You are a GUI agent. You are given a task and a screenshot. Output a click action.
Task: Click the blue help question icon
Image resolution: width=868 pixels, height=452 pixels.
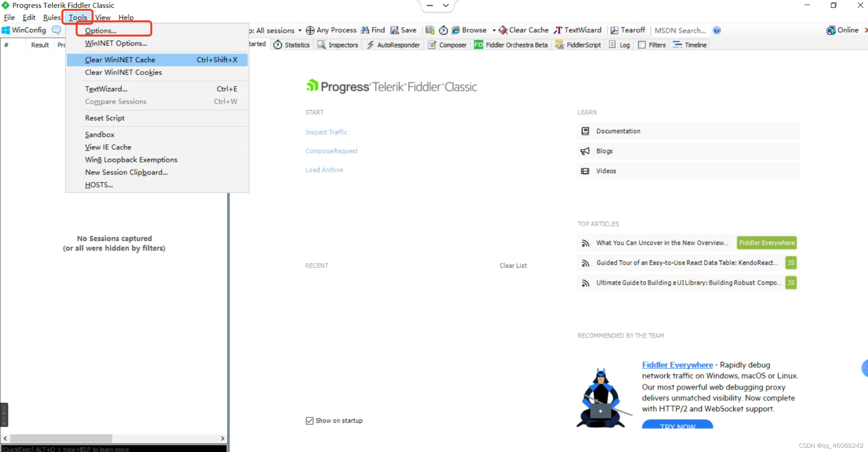[x=717, y=30]
